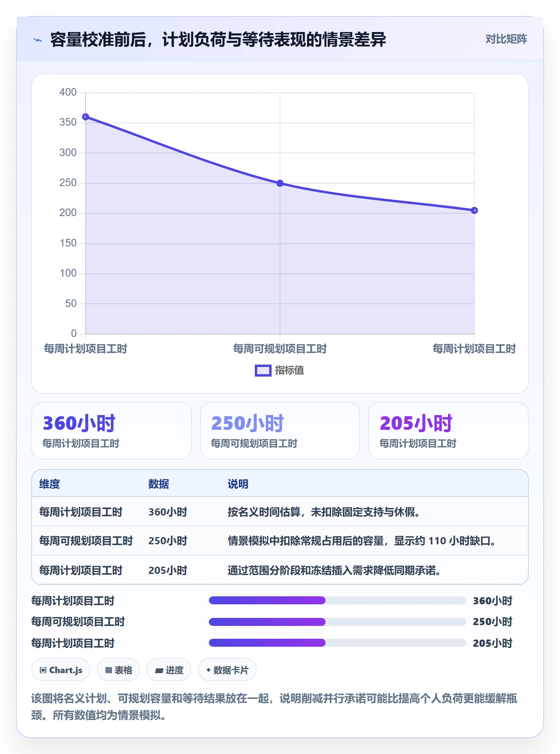Click the 说明 column header
Viewport: 560px width, 754px height.
coord(238,484)
